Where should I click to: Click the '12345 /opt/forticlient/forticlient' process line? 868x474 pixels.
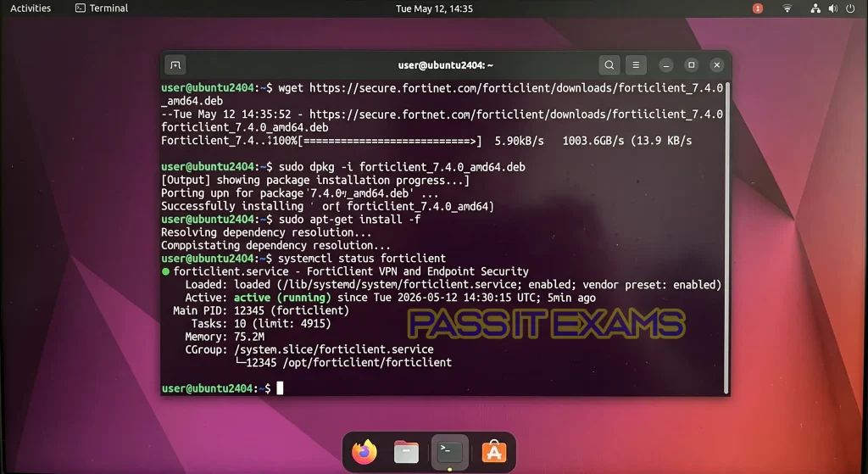click(x=343, y=363)
